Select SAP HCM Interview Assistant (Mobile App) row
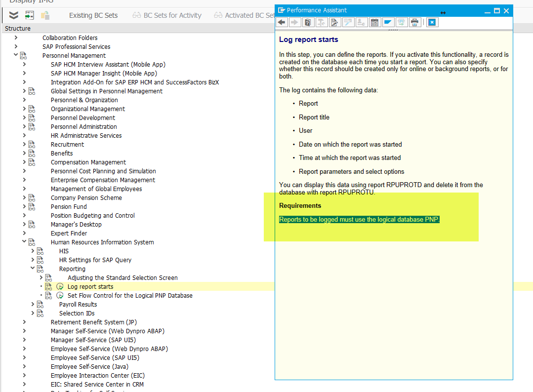Screen dimensions: 533x392 (108, 65)
